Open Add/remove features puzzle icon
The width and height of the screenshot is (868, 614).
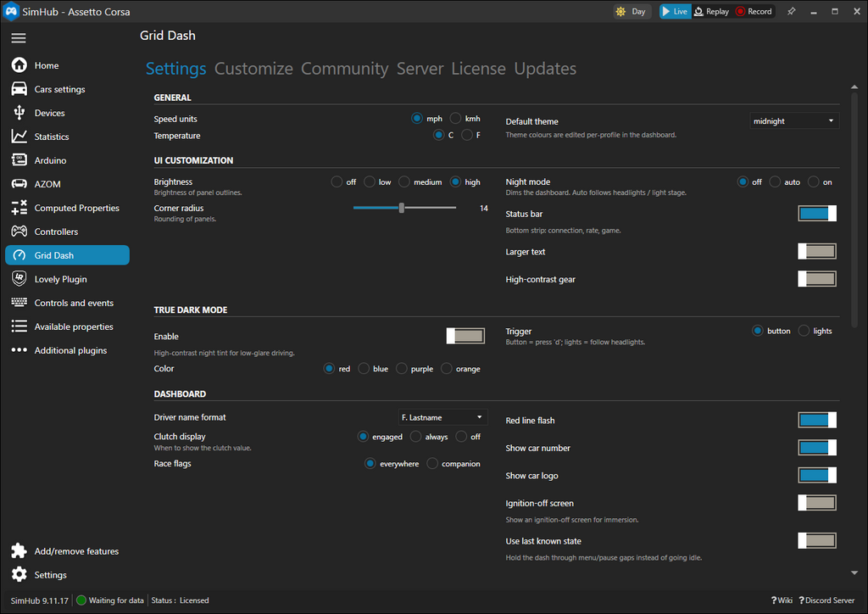[19, 550]
